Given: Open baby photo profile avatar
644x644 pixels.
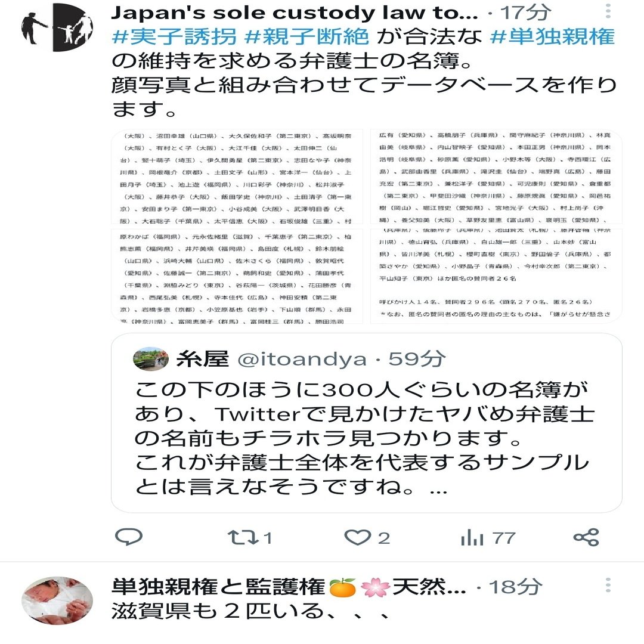Looking at the screenshot, I should point(57,600).
